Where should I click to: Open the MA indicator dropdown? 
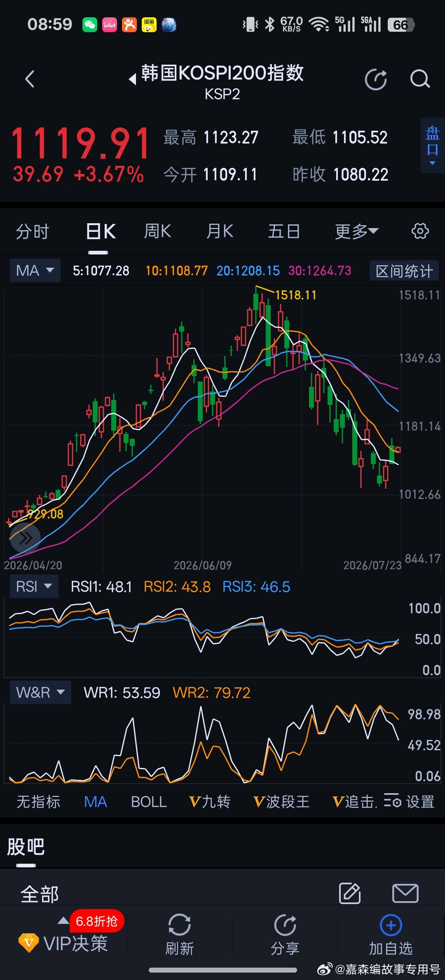(x=35, y=271)
